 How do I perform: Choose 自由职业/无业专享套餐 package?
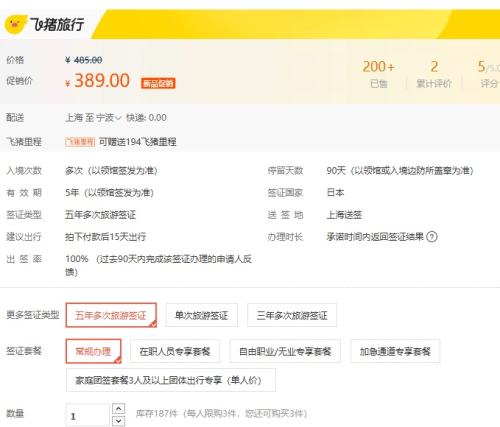[285, 351]
